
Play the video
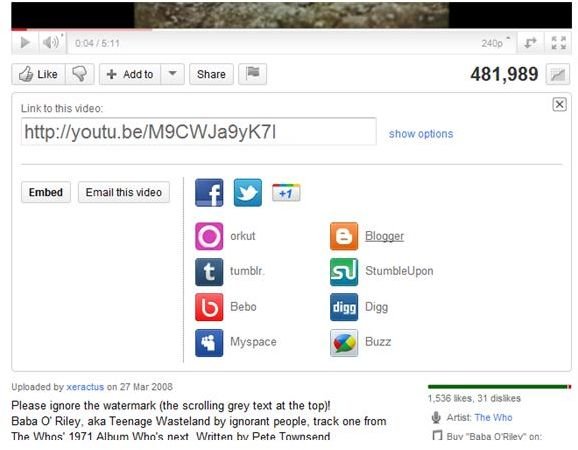point(25,43)
